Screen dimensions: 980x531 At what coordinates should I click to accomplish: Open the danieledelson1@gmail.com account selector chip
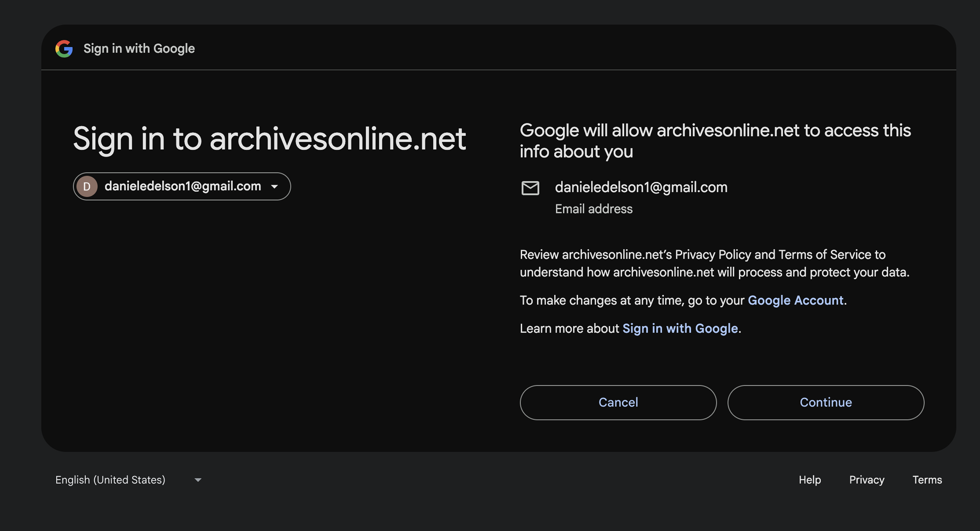pyautogui.click(x=182, y=186)
